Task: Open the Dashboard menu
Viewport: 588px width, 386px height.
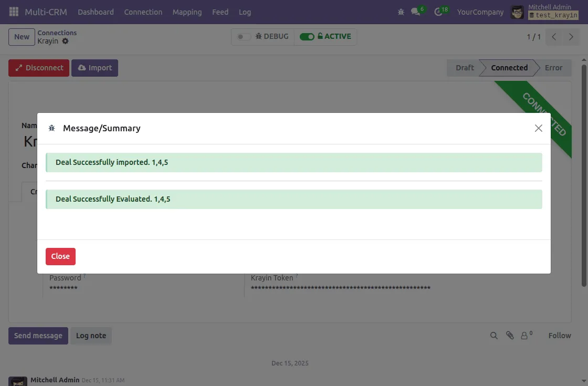Action: tap(96, 12)
